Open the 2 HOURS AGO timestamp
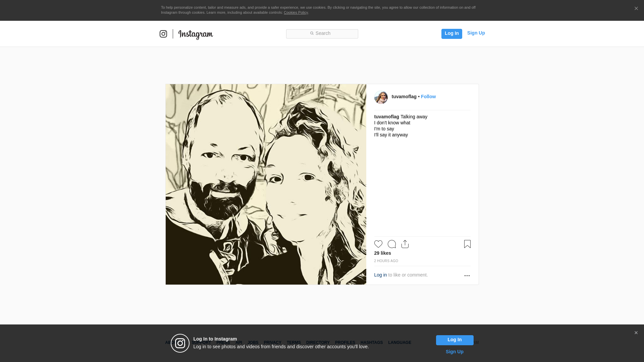Viewport: 644px width, 362px height. pyautogui.click(x=386, y=261)
